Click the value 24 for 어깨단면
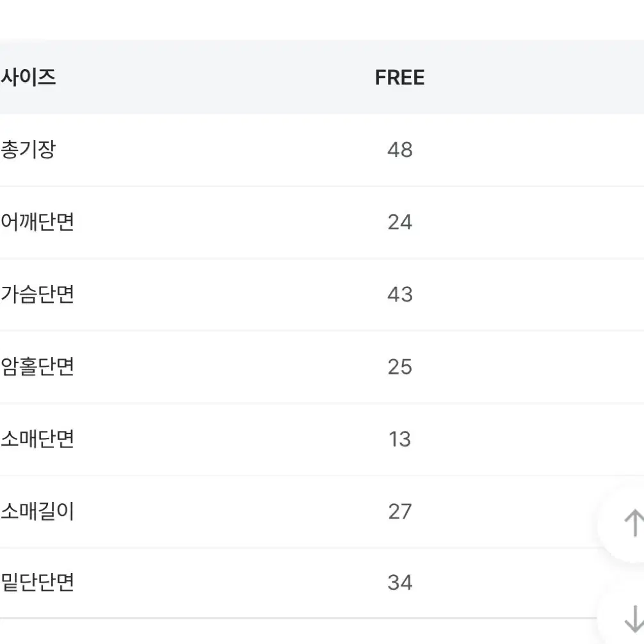Viewport: 644px width, 644px height. pos(399,222)
